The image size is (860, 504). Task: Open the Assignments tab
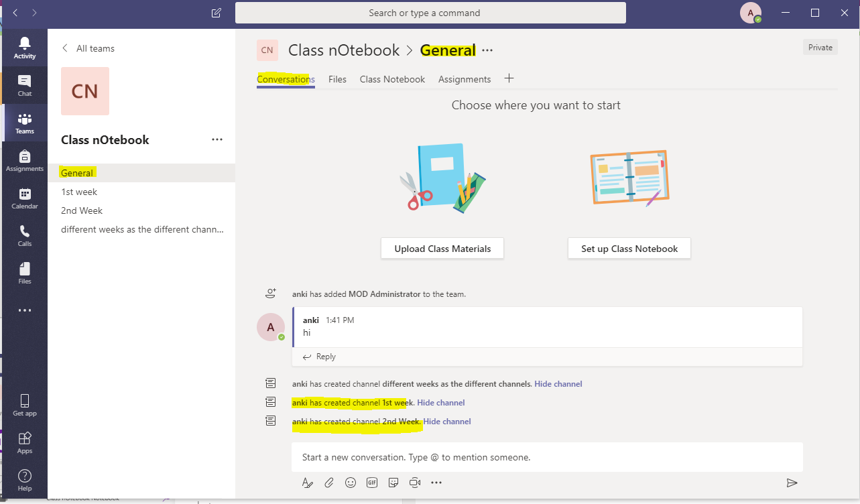(x=465, y=79)
